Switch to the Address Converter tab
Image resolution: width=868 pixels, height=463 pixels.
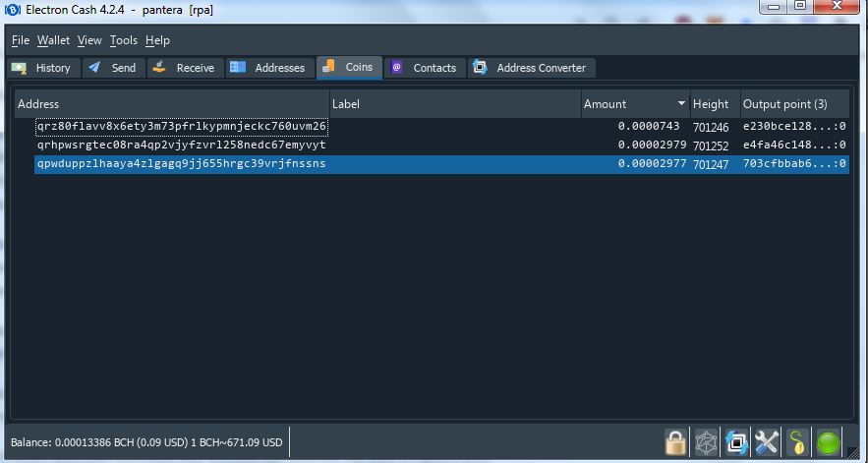532,68
